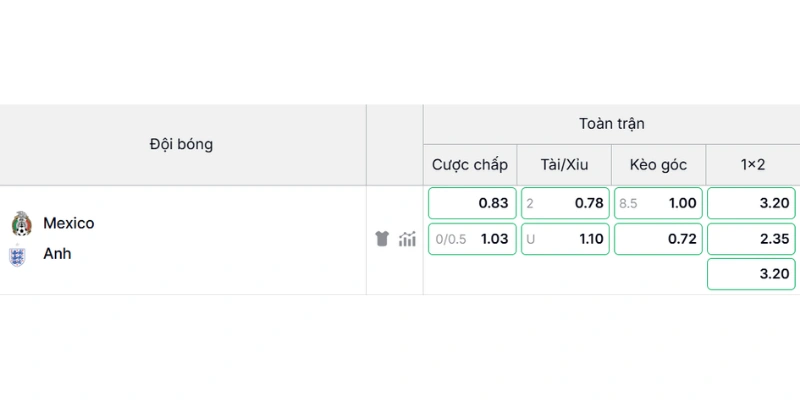Choose corner bet 8.5 odds 1.00
This screenshot has height=400, width=800.
658,203
